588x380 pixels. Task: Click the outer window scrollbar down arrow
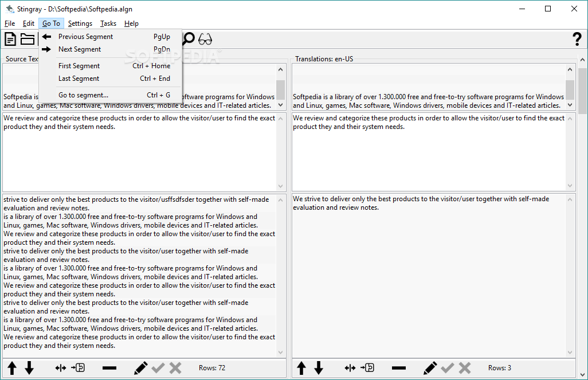[582, 375]
